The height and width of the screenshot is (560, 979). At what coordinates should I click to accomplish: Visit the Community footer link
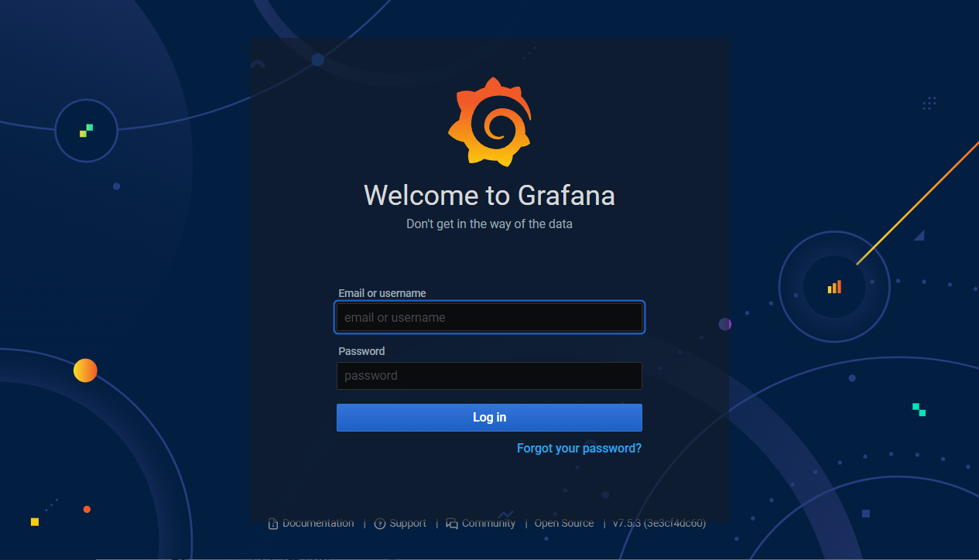(x=488, y=524)
